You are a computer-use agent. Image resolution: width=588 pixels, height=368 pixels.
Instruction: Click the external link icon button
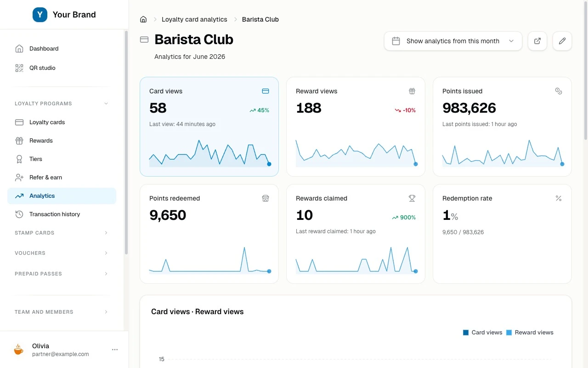pos(537,41)
